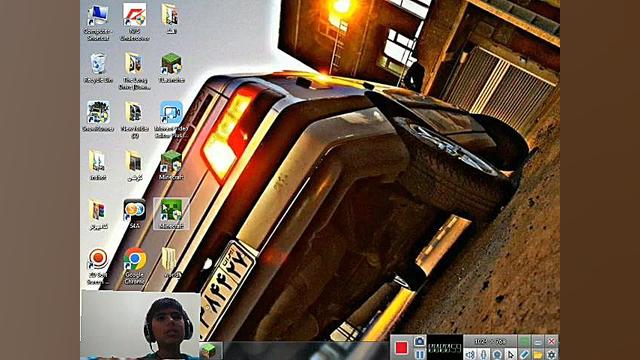Select the drawing pen tool in recorder
This screenshot has width=640, height=360.
click(524, 354)
